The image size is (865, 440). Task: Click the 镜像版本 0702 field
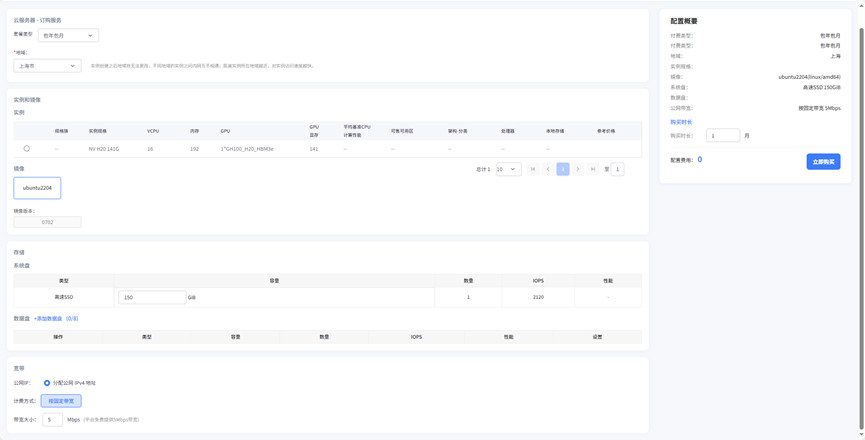tap(47, 222)
